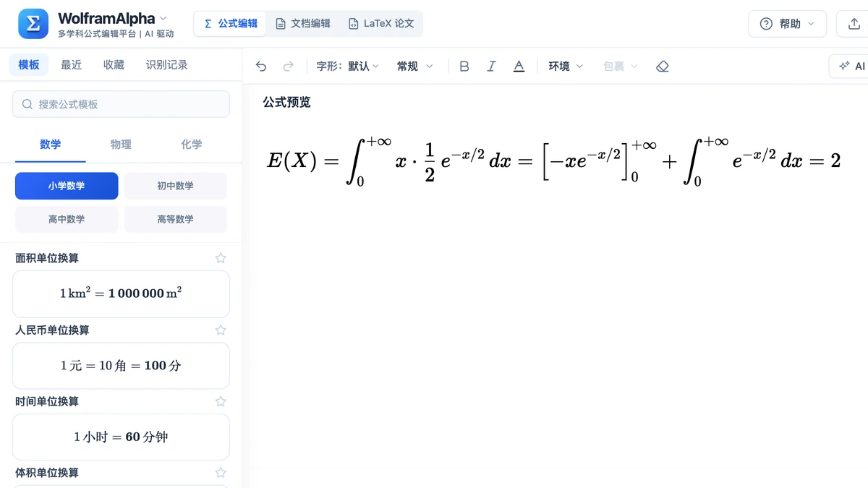
Task: Select the 物理 subject tab
Action: 121,145
